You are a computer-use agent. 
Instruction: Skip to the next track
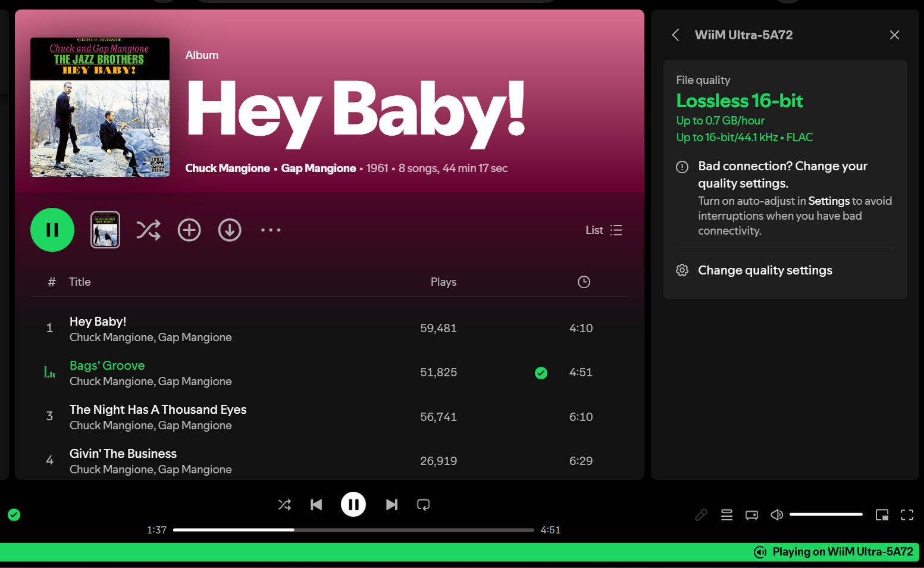click(x=391, y=505)
